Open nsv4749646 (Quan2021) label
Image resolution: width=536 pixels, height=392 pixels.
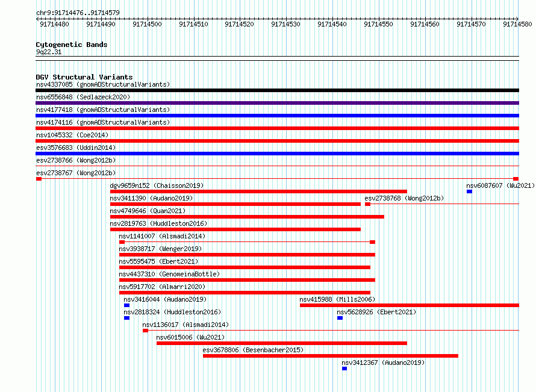coord(148,211)
